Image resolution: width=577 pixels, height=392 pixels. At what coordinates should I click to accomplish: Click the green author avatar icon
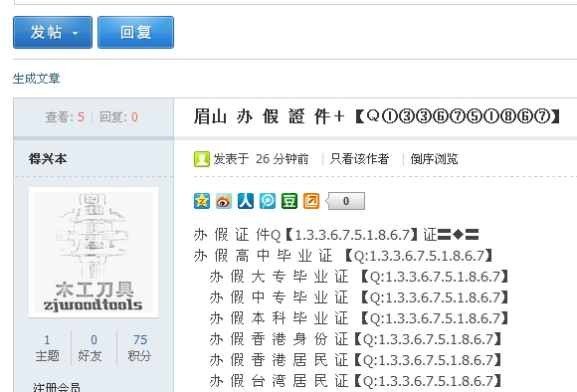point(202,159)
